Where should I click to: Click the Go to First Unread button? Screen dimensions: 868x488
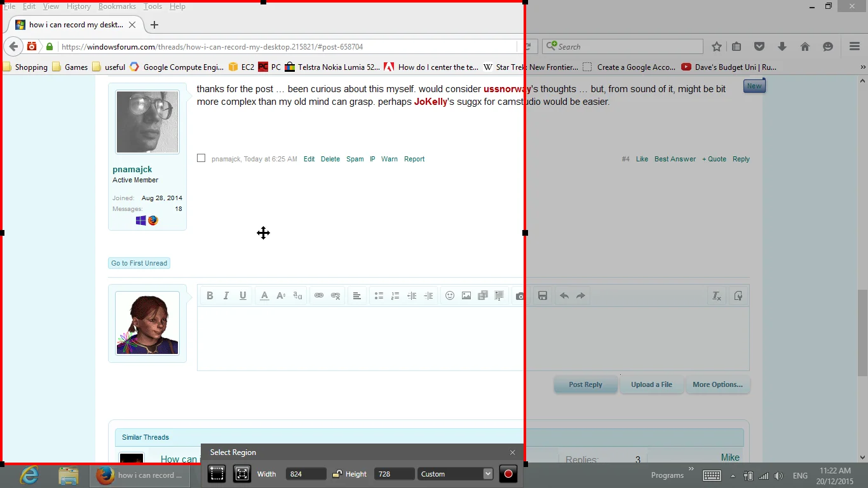139,263
